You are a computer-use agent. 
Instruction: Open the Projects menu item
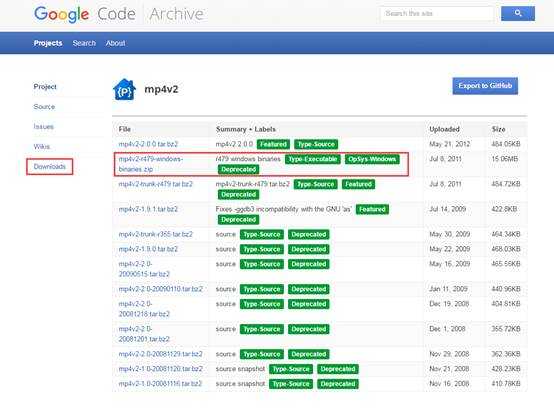click(x=48, y=43)
